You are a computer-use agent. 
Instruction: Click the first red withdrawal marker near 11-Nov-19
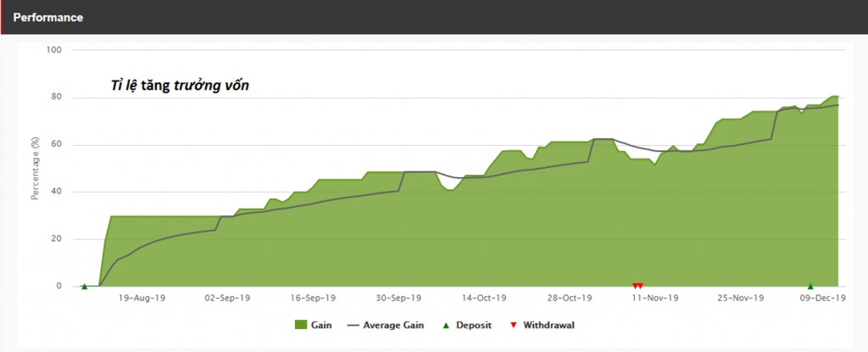point(635,286)
